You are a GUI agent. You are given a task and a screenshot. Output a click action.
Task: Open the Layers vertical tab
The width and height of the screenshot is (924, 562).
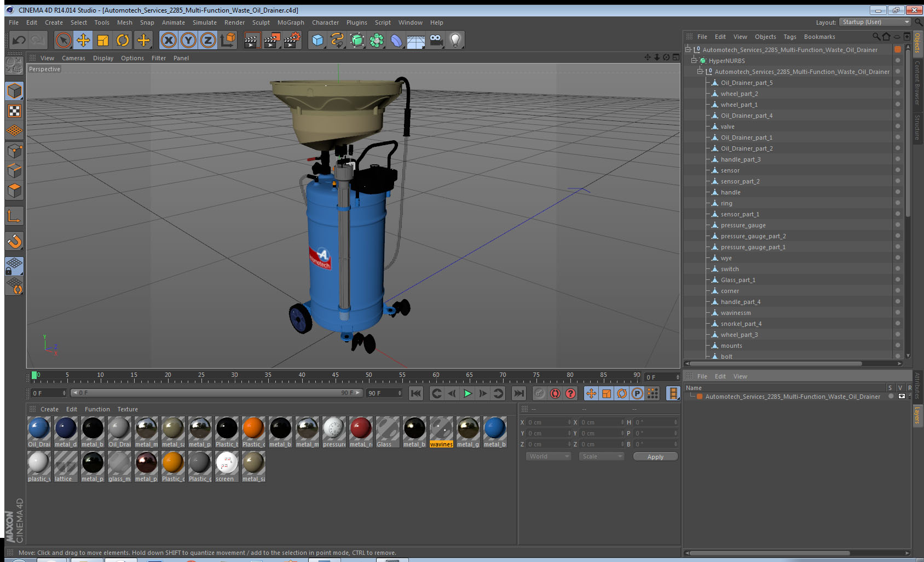[918, 415]
